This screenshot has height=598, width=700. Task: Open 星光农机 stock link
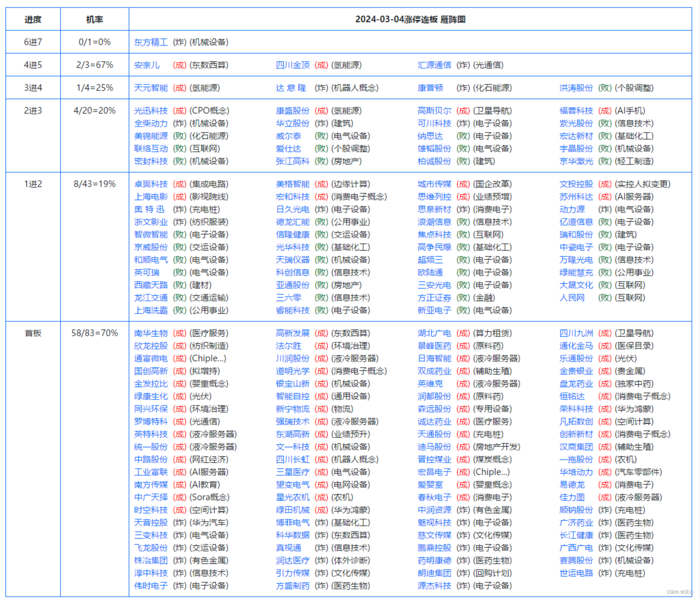293,497
